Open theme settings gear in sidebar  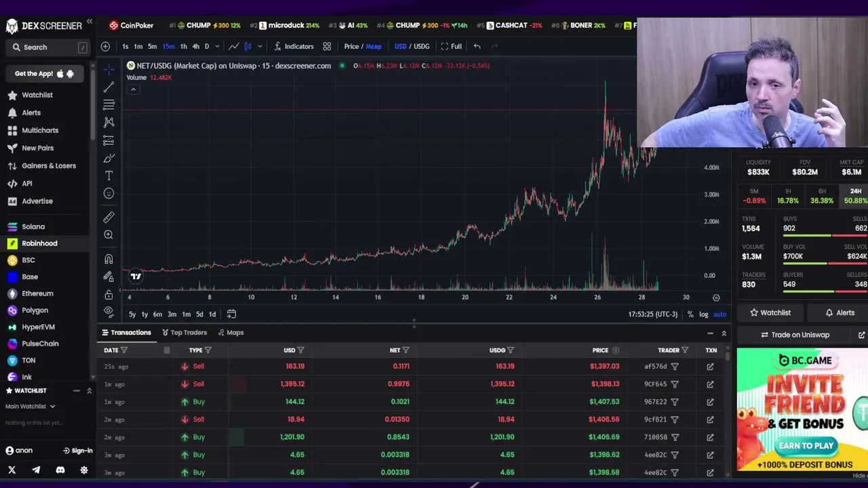tap(84, 470)
